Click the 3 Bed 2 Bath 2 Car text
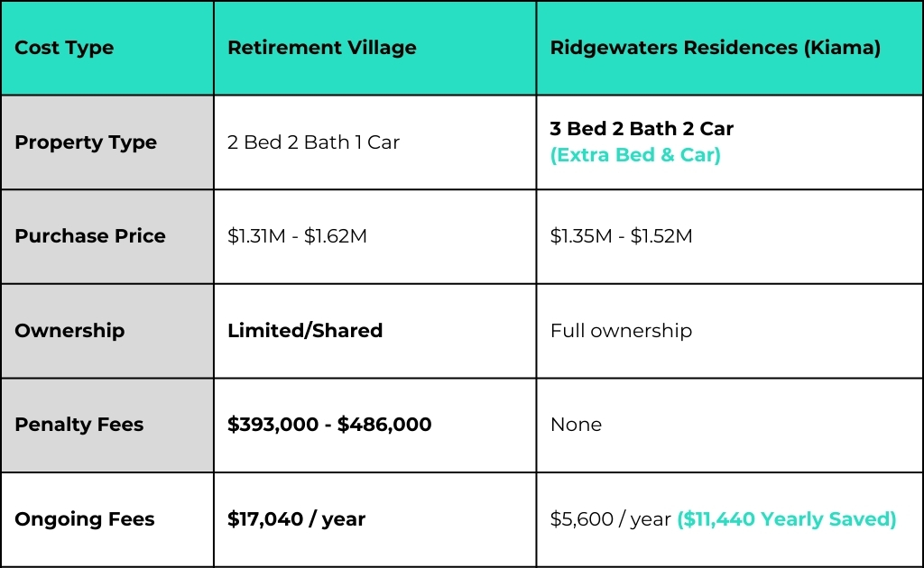This screenshot has height=568, width=924. click(x=642, y=128)
